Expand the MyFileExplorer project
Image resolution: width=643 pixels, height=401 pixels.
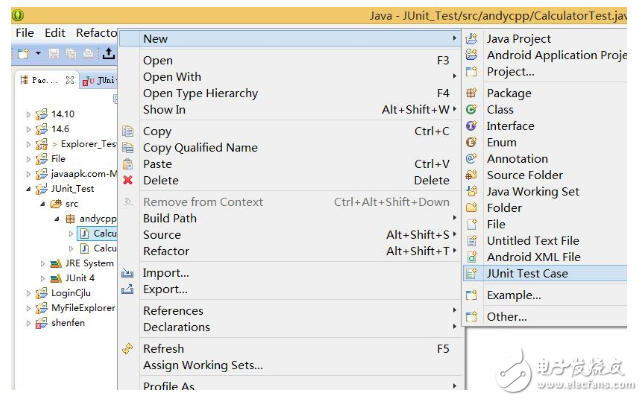tap(29, 308)
